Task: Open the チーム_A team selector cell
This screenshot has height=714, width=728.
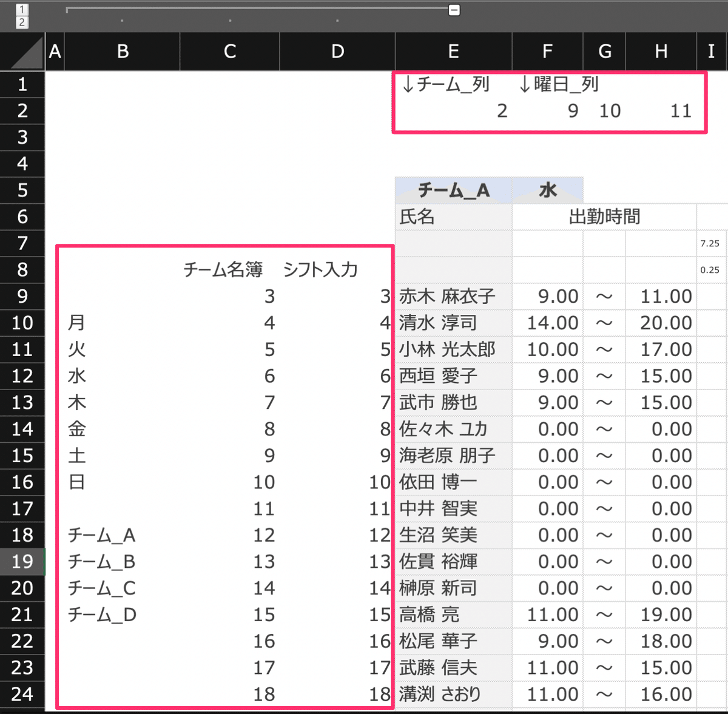Action: pyautogui.click(x=453, y=190)
